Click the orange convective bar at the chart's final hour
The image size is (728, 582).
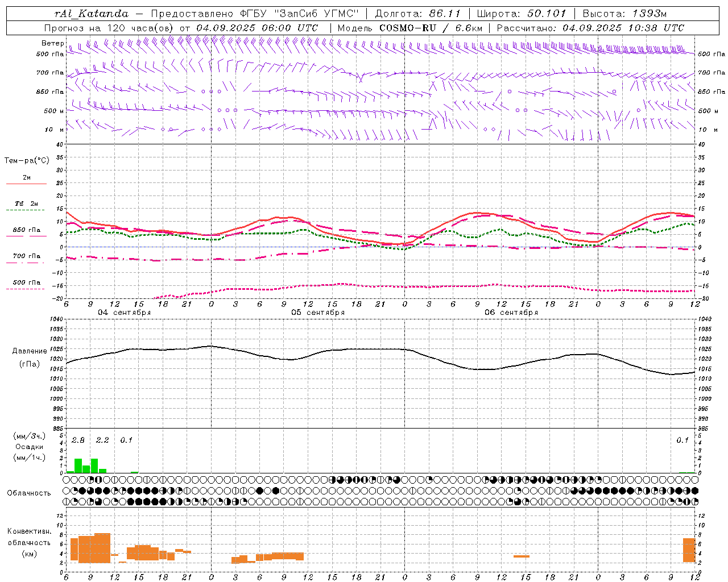689,550
